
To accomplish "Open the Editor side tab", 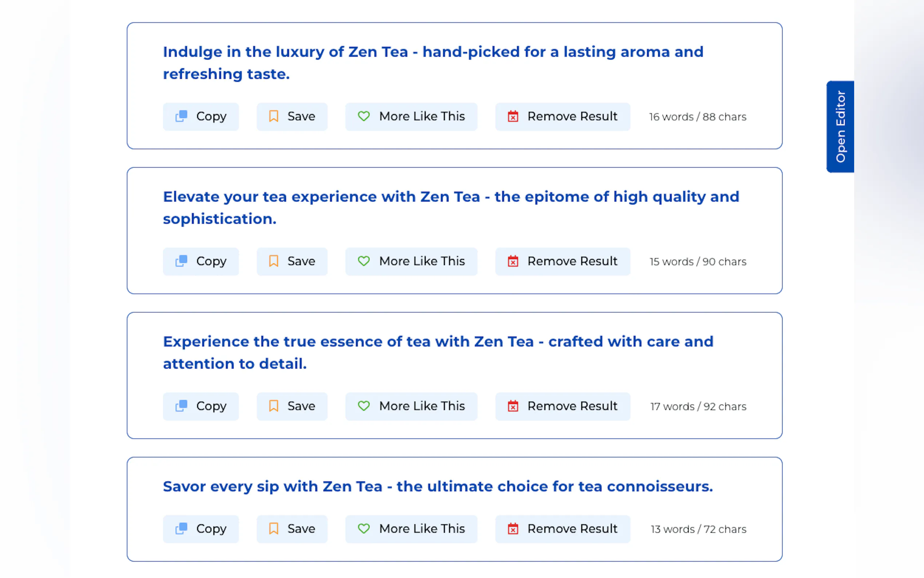I will [840, 127].
